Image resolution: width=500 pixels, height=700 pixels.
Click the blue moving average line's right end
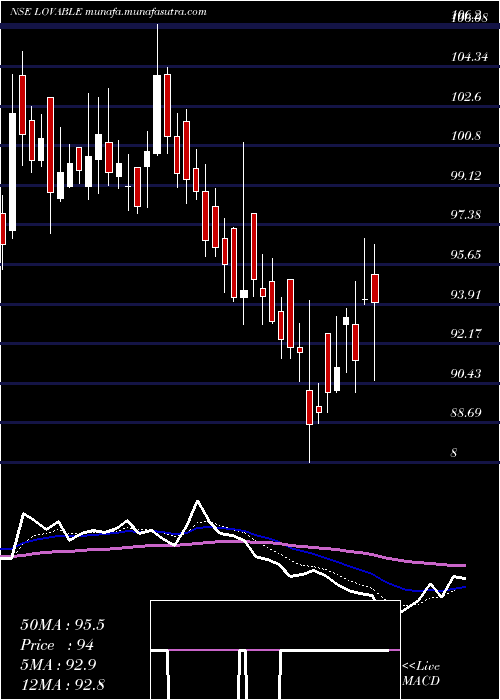pyautogui.click(x=464, y=587)
